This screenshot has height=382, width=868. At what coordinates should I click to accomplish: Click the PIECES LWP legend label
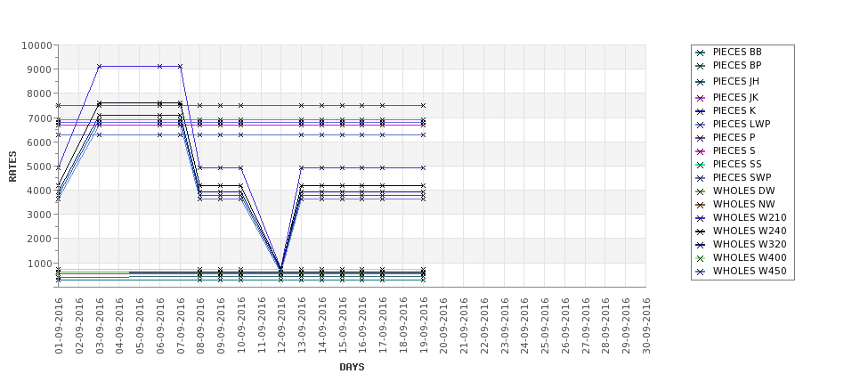pyautogui.click(x=742, y=125)
